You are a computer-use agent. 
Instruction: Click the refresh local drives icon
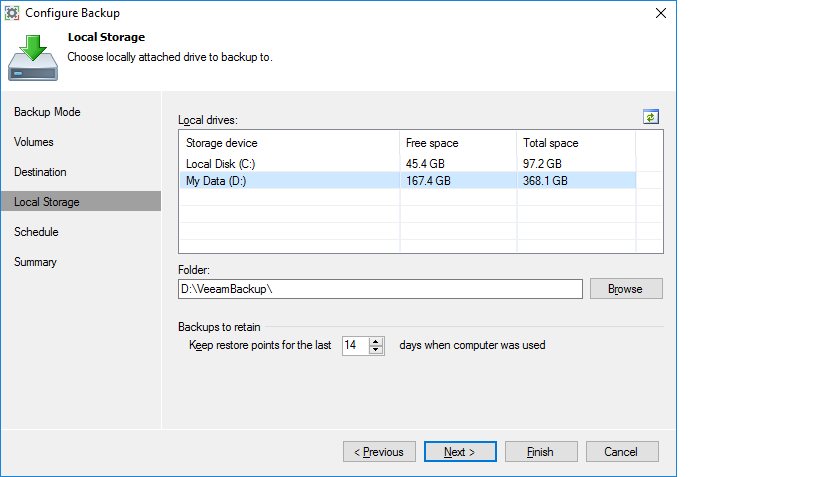[651, 117]
